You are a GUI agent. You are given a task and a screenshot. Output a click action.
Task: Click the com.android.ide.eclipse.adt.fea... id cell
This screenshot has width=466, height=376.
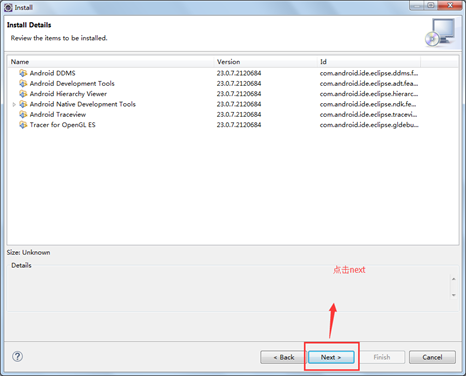coord(369,83)
